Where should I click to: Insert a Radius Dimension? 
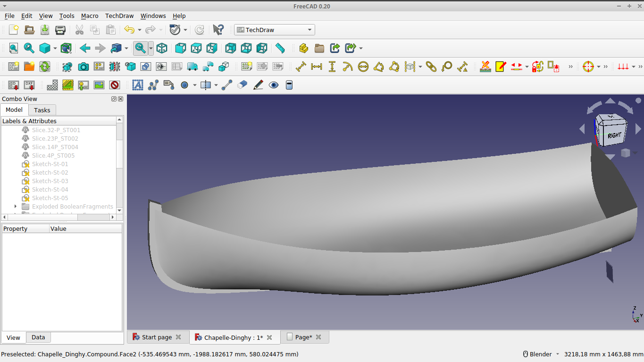(348, 67)
